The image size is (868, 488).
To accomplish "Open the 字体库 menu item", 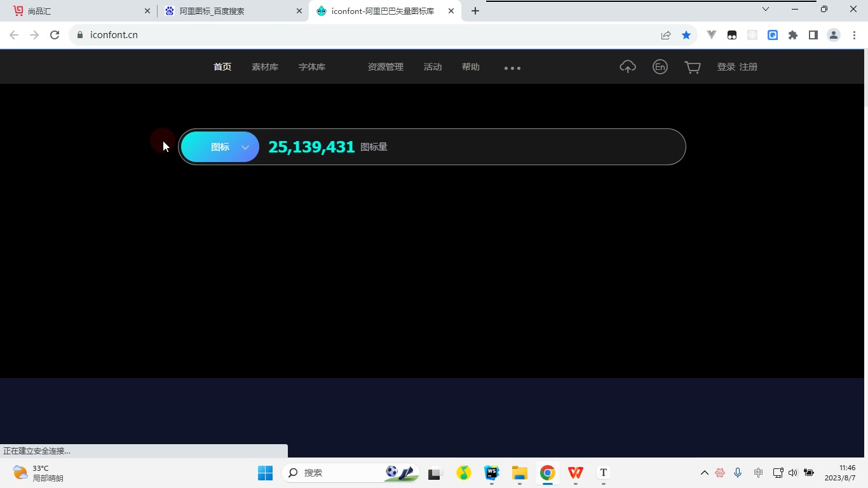I will (x=312, y=67).
